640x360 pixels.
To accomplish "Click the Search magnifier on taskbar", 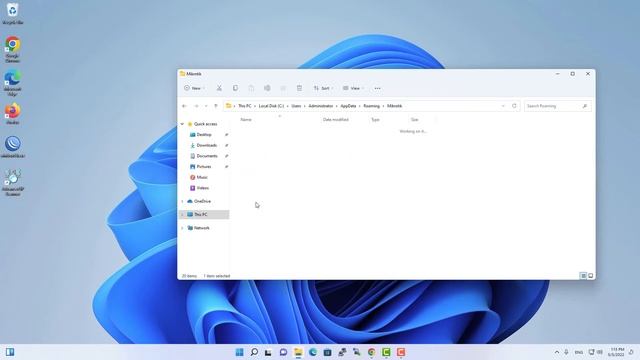I will (x=254, y=352).
